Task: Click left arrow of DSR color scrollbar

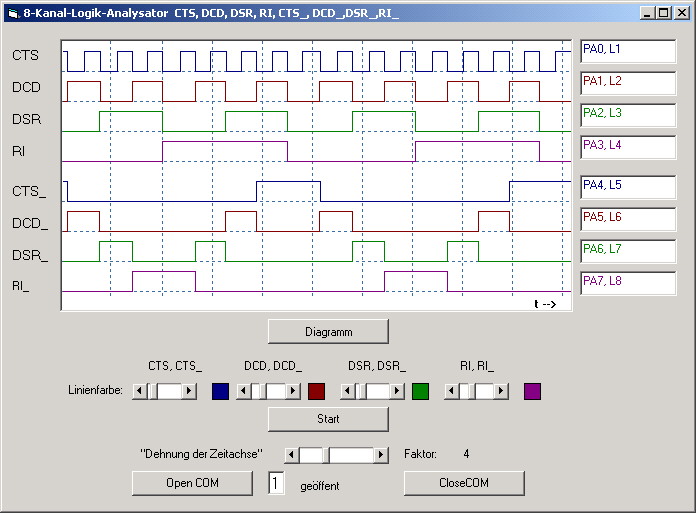Action: [347, 391]
